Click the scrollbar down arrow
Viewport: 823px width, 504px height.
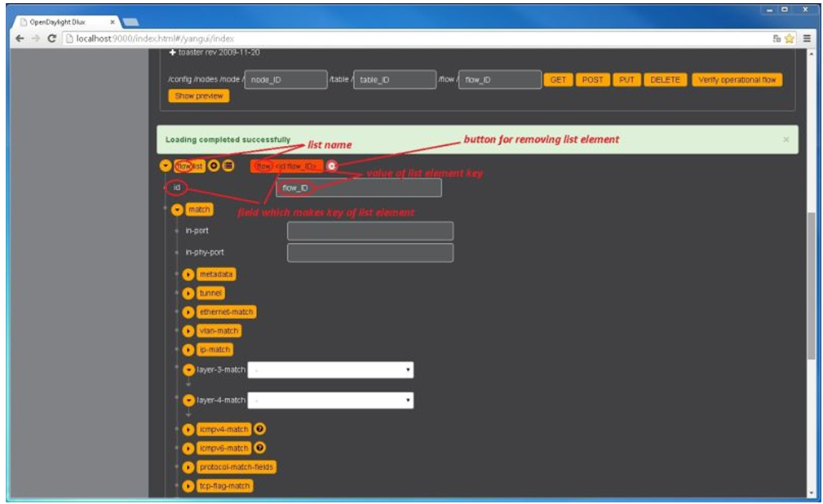(812, 493)
